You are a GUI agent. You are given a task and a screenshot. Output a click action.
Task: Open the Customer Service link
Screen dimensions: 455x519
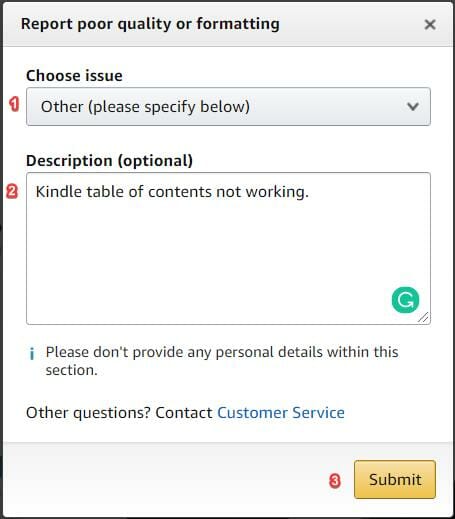281,413
